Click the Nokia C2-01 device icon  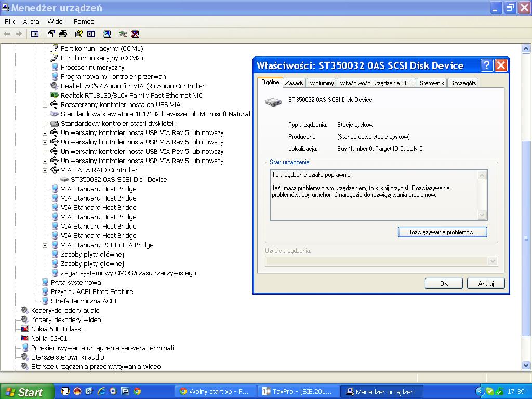pyautogui.click(x=25, y=338)
